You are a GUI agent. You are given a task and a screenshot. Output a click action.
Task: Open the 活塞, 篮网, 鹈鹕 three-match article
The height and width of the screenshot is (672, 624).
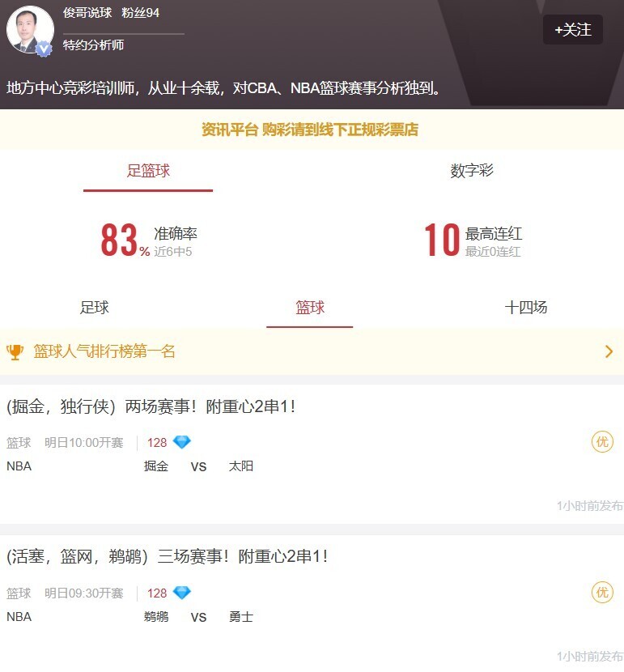(167, 557)
